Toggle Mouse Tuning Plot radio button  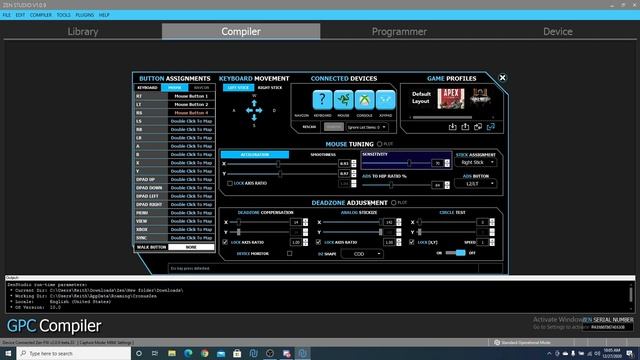(x=380, y=144)
